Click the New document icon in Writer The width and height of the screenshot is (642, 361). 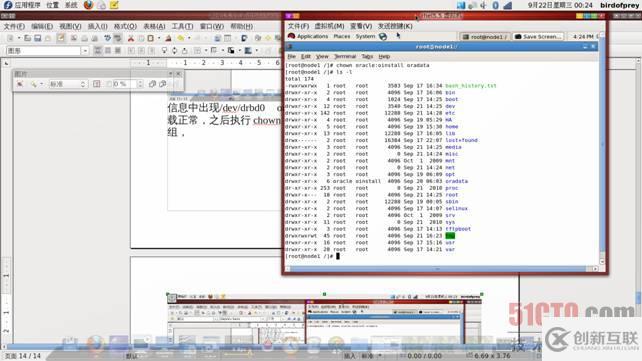10,38
